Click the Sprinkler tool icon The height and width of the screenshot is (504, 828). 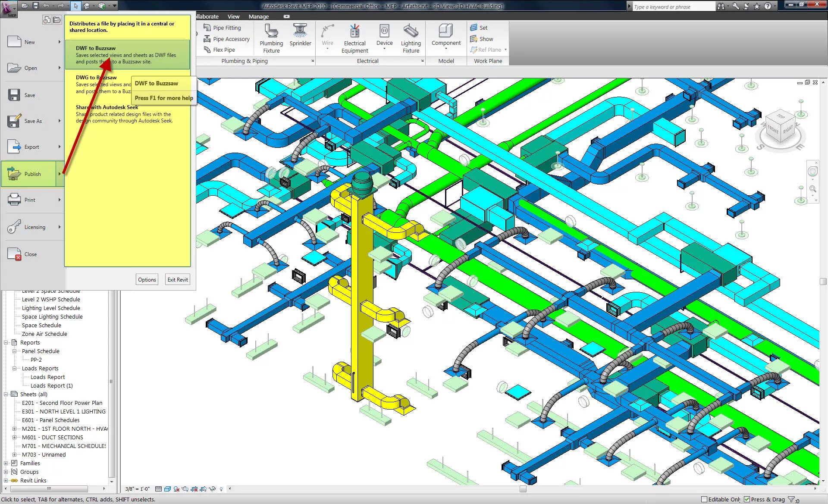[x=300, y=32]
